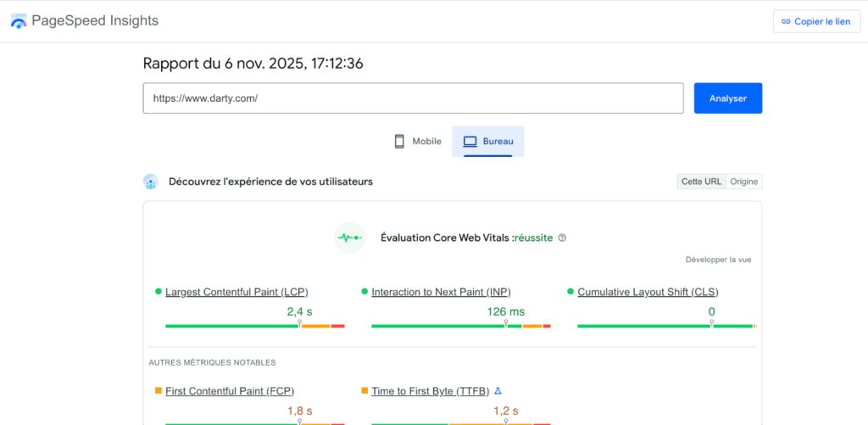
Task: Expand view with Développer la vue
Action: coord(718,260)
